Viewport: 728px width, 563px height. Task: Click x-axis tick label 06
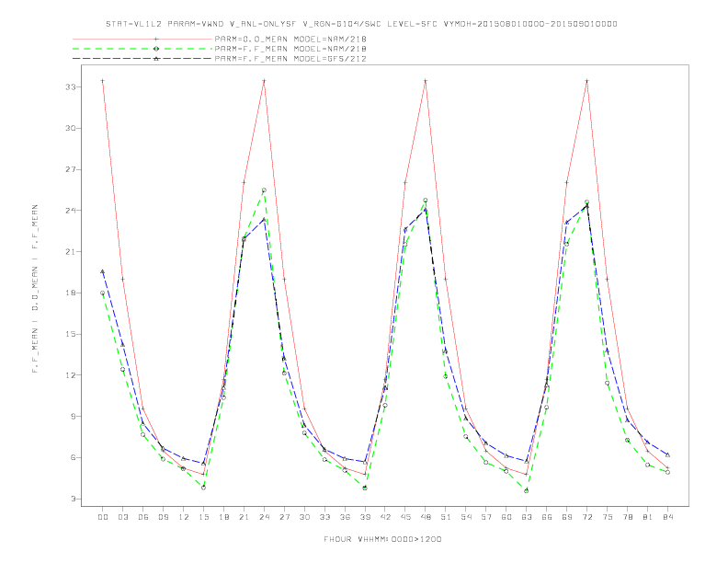click(x=143, y=517)
